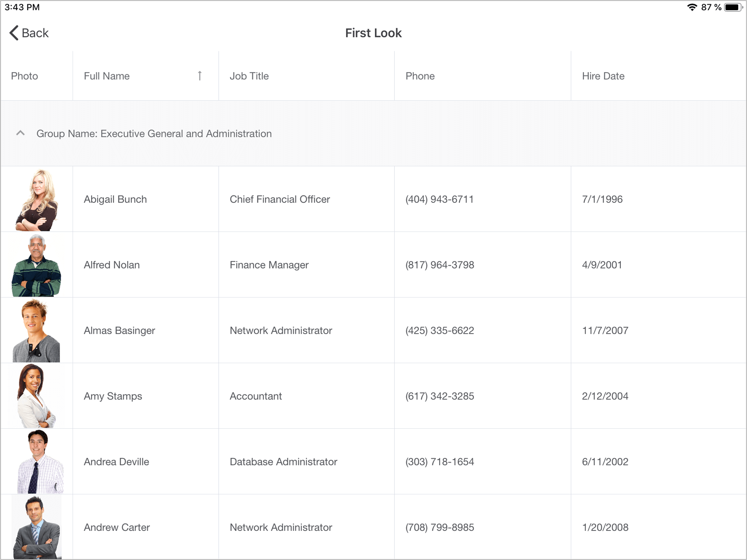Viewport: 747px width, 560px height.
Task: Select phone number (425) 335-6622
Action: pos(440,331)
